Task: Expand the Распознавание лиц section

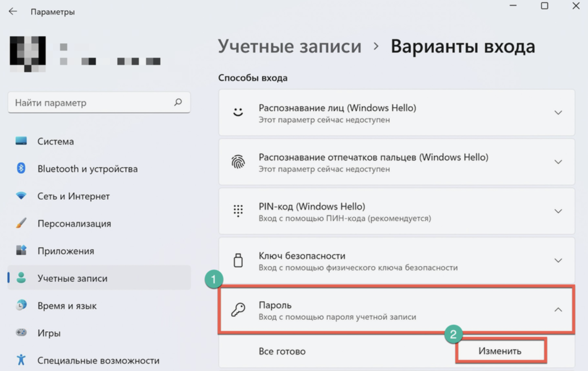Action: point(558,112)
